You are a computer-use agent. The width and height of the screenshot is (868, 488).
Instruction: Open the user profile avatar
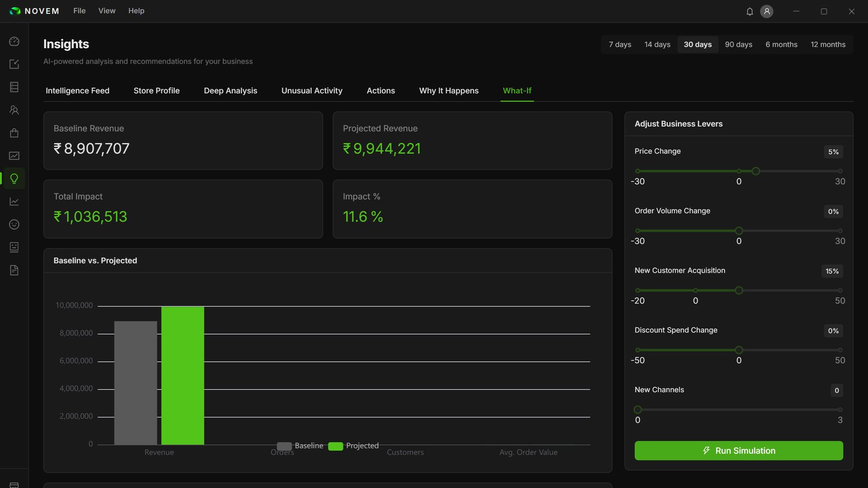(767, 11)
